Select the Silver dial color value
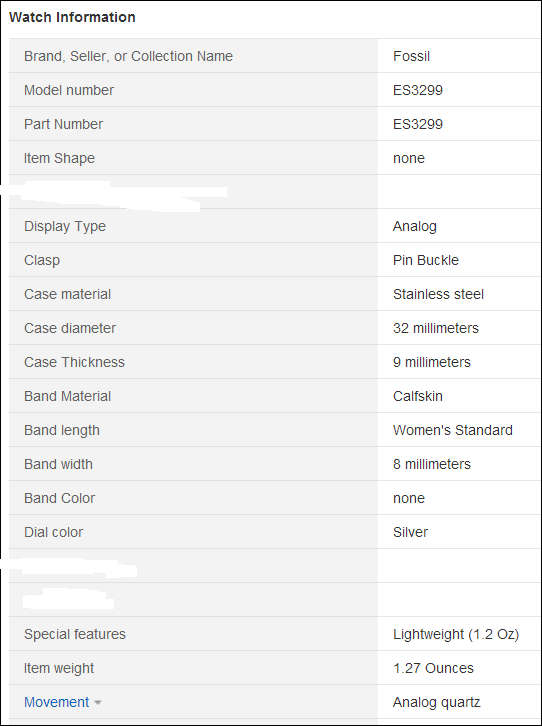Viewport: 542px width, 726px height. tap(411, 532)
